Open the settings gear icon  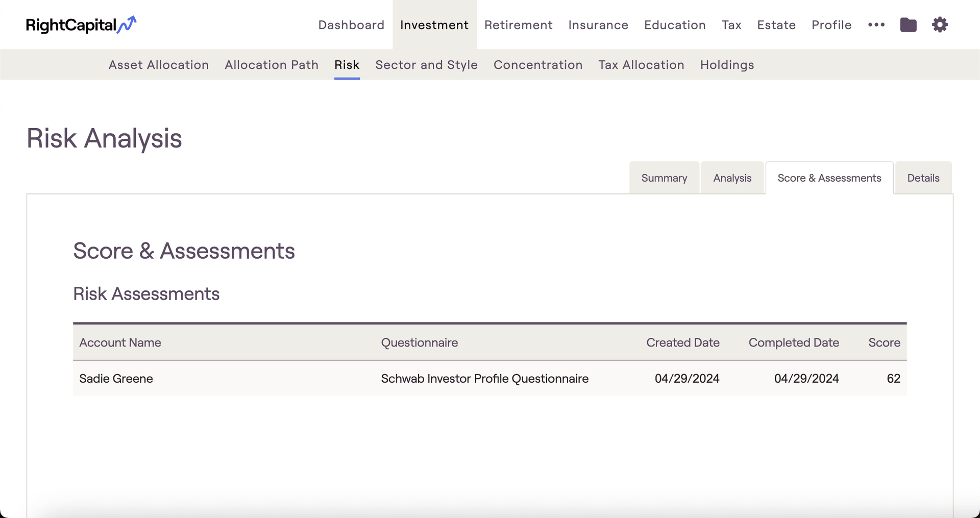[940, 24]
